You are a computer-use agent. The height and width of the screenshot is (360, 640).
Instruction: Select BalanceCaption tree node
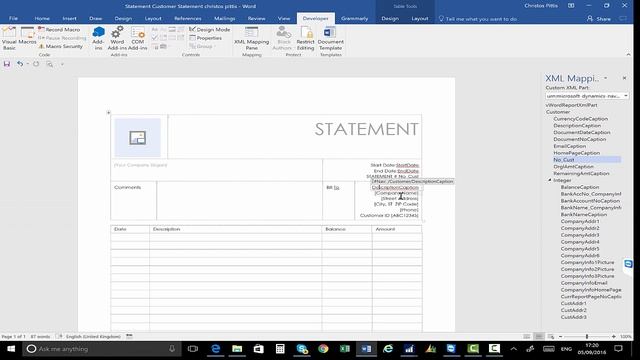(580, 187)
